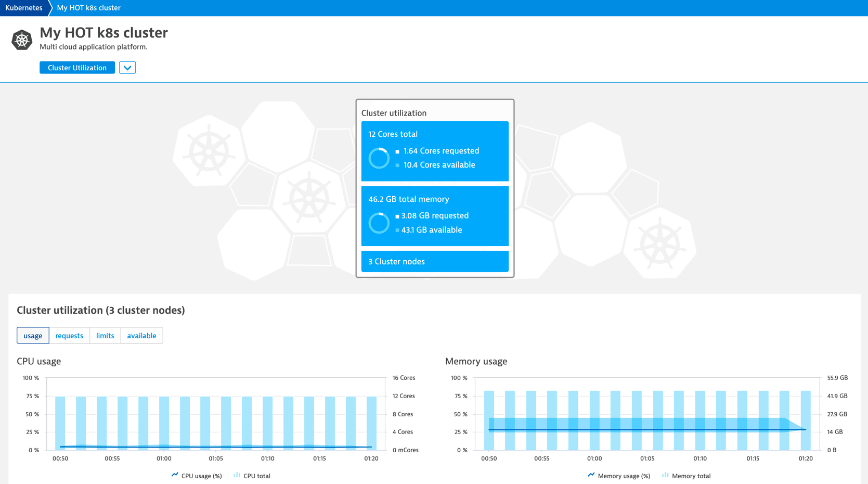The image size is (868, 484).
Task: Click the 41.9 GB axis label
Action: point(837,396)
